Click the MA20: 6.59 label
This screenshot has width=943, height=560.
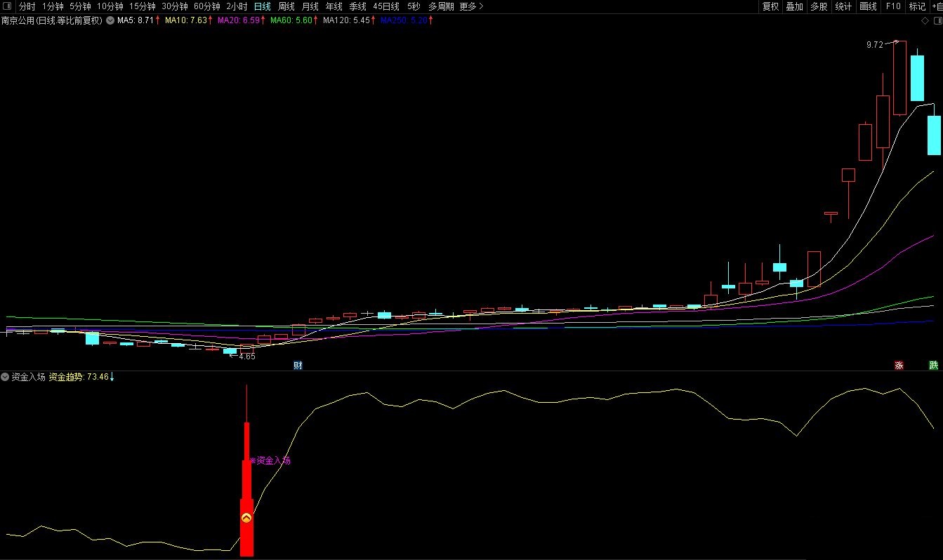(239, 20)
